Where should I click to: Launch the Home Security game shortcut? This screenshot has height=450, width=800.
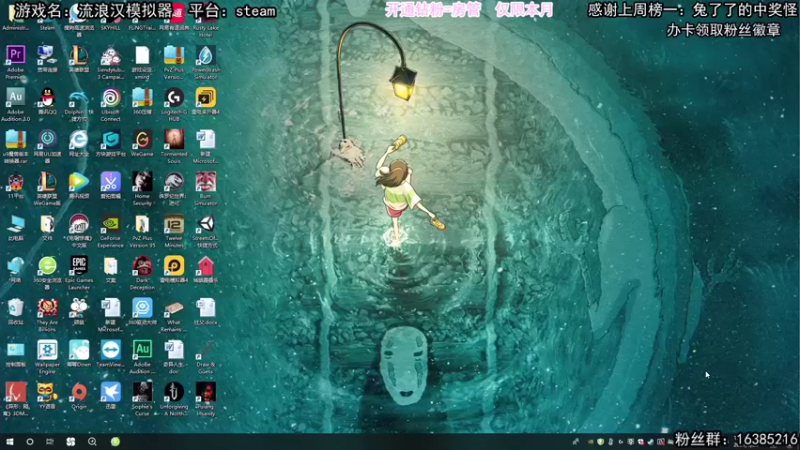coord(142,182)
